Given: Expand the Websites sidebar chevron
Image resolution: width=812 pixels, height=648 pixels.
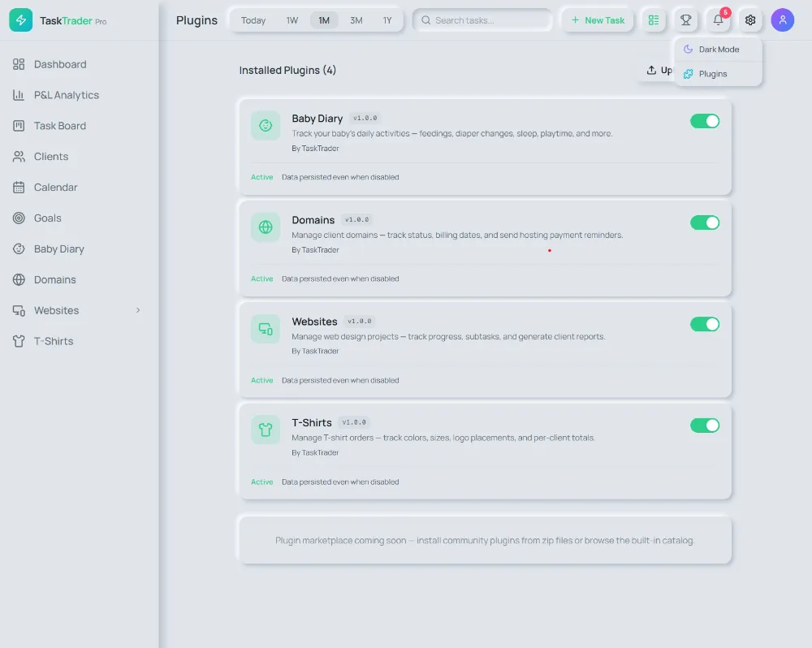Looking at the screenshot, I should coord(138,310).
